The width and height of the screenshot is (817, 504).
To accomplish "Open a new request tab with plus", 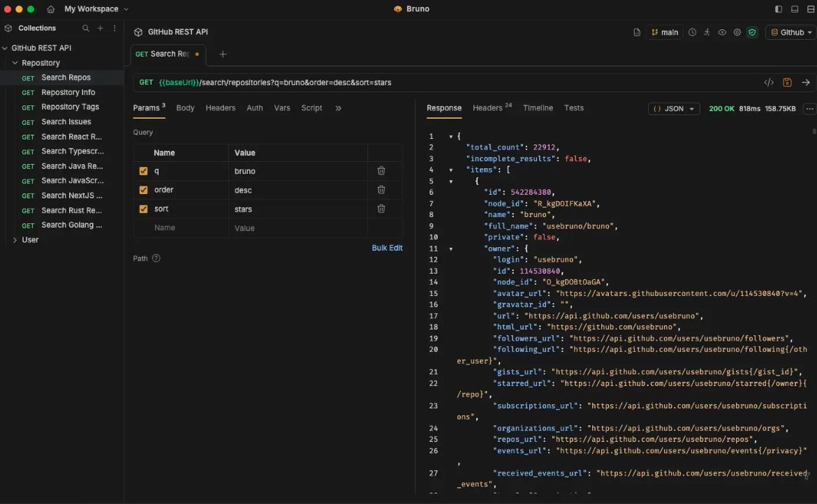I will pyautogui.click(x=223, y=54).
